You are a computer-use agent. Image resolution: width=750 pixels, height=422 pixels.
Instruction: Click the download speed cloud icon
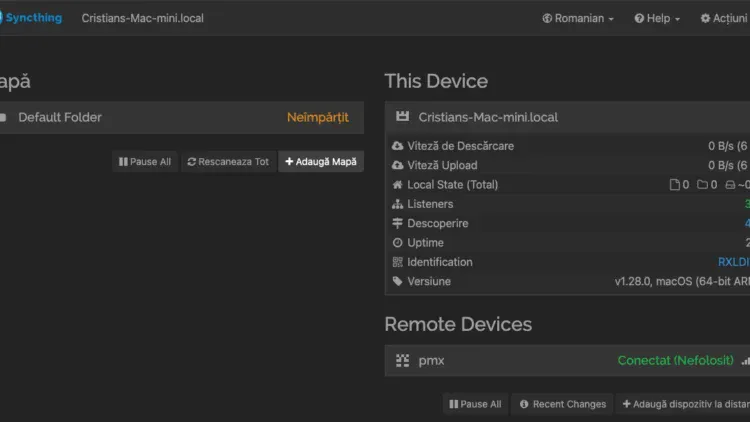tap(398, 146)
